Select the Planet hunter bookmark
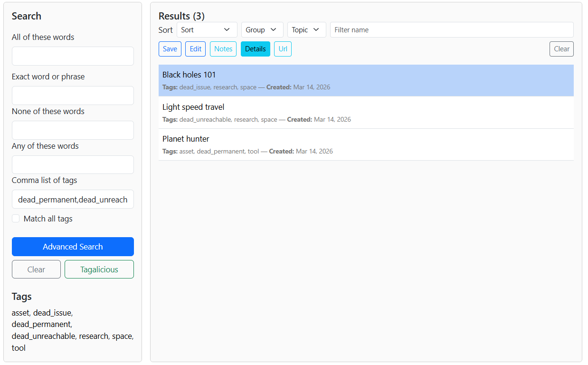Viewport: 588px width, 365px height. 366,144
